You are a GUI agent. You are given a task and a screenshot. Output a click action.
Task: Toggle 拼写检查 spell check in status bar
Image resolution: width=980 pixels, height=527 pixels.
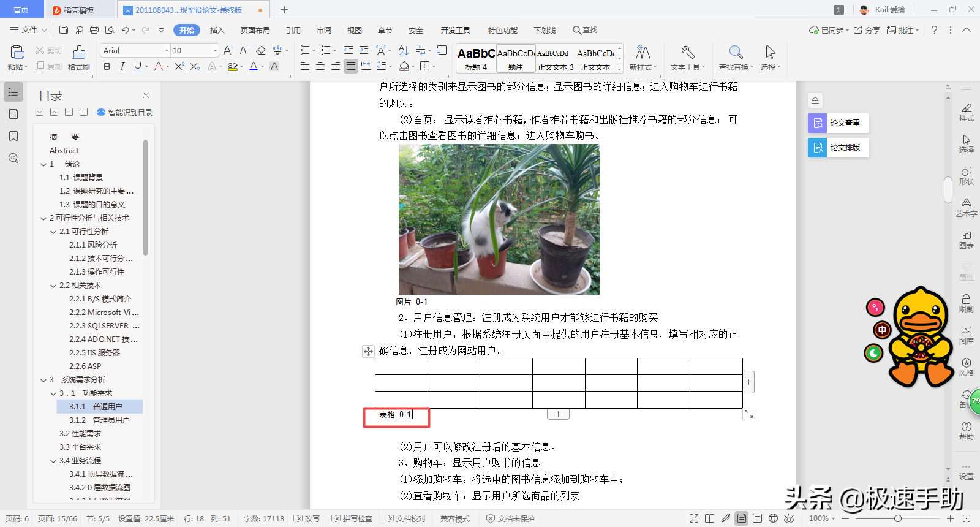352,518
